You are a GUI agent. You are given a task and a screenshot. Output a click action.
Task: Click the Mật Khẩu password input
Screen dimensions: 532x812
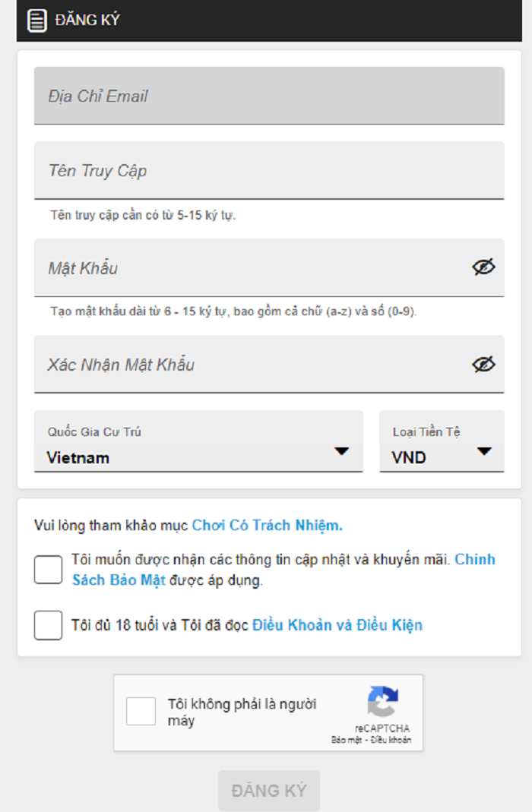pyautogui.click(x=251, y=267)
